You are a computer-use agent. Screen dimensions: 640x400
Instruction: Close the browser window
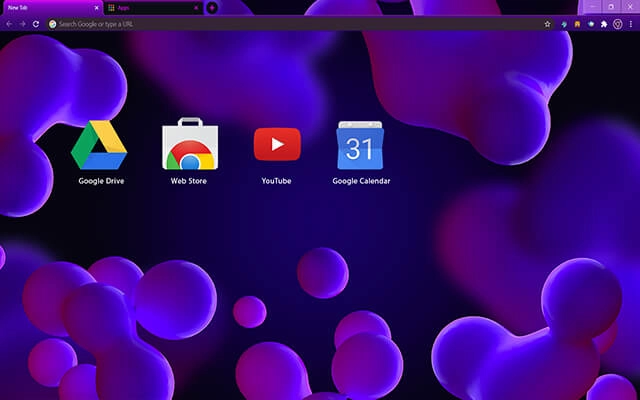pyautogui.click(x=630, y=7)
